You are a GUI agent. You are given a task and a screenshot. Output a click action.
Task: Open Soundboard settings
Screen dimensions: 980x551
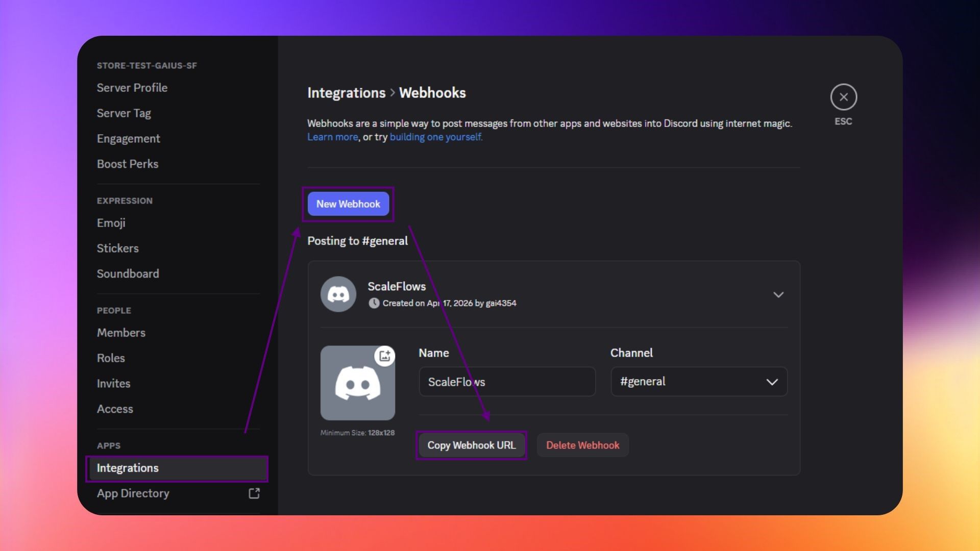click(128, 274)
